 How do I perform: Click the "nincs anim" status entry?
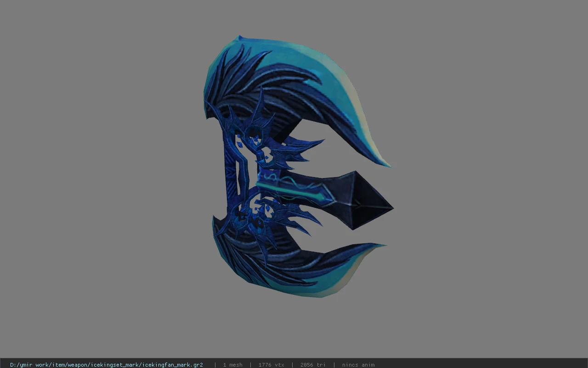(358, 365)
